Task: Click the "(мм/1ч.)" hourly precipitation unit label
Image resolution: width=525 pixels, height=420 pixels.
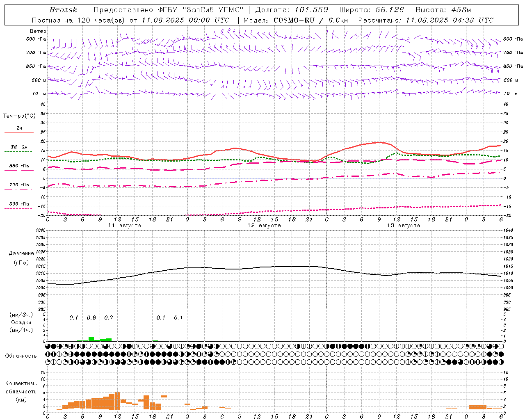Action: tap(21, 330)
